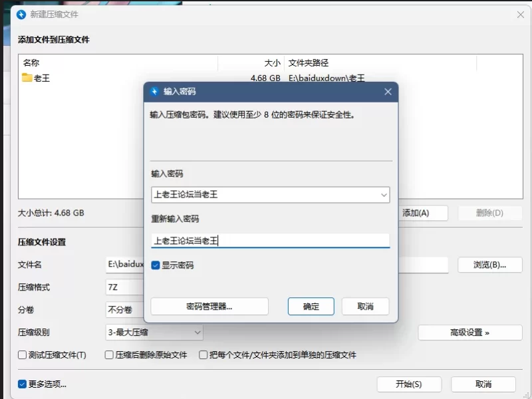The width and height of the screenshot is (532, 399).
Task: Toggle the 更多选项... checkbox
Action: [23, 384]
